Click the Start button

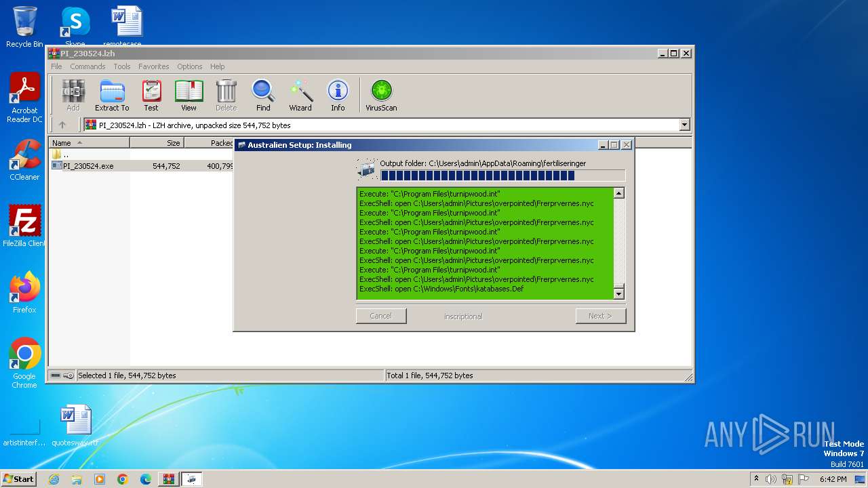[x=19, y=479]
